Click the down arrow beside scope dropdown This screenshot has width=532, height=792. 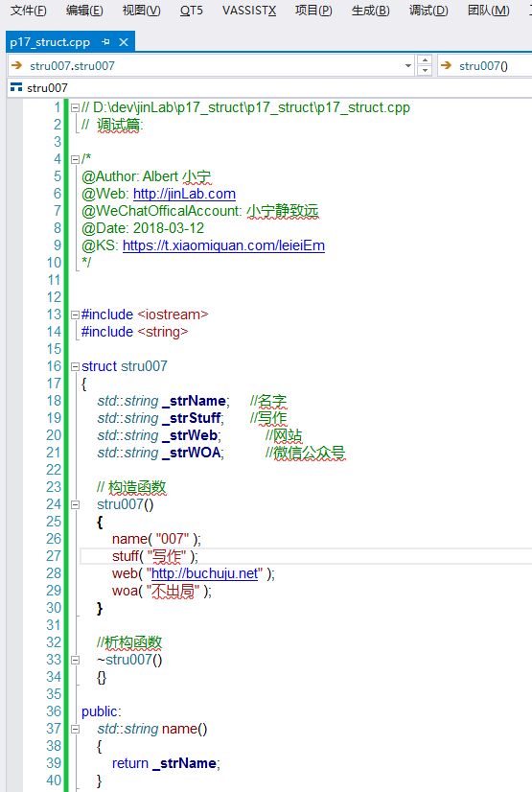(425, 71)
